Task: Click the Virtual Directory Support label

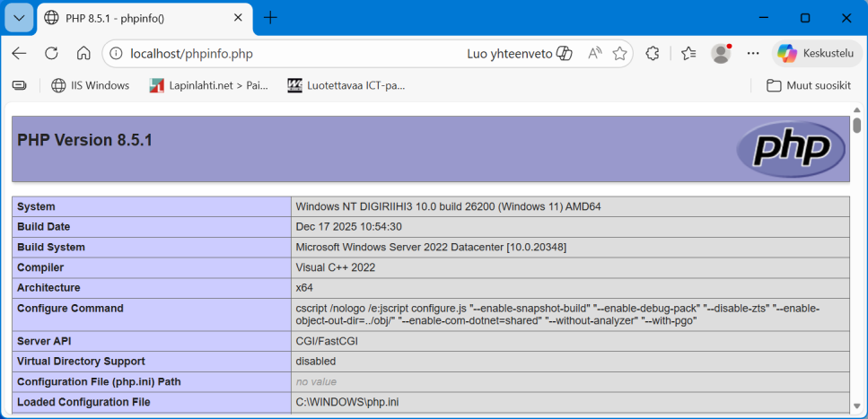Action: pyautogui.click(x=82, y=361)
